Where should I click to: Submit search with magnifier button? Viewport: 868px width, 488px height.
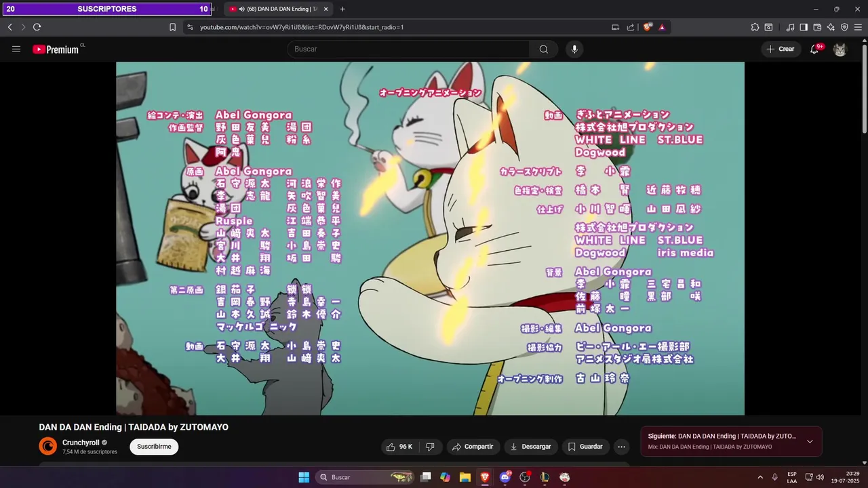point(544,49)
